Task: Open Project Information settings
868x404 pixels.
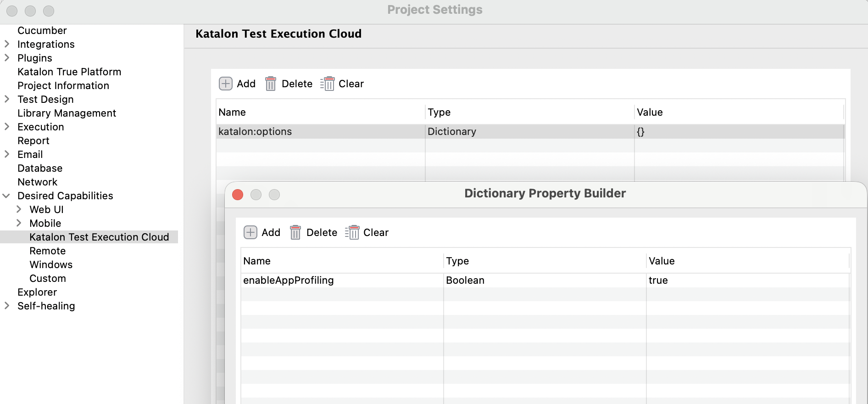Action: [x=63, y=85]
